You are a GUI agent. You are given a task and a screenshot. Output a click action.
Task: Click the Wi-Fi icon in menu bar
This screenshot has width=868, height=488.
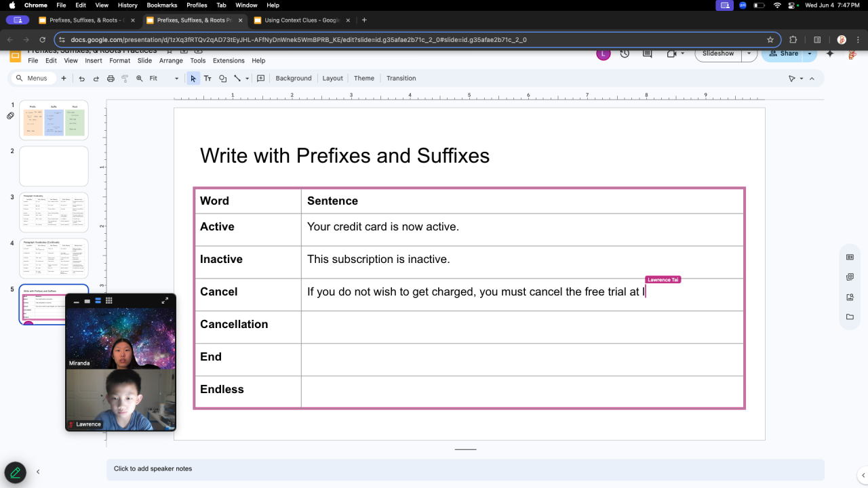point(777,5)
